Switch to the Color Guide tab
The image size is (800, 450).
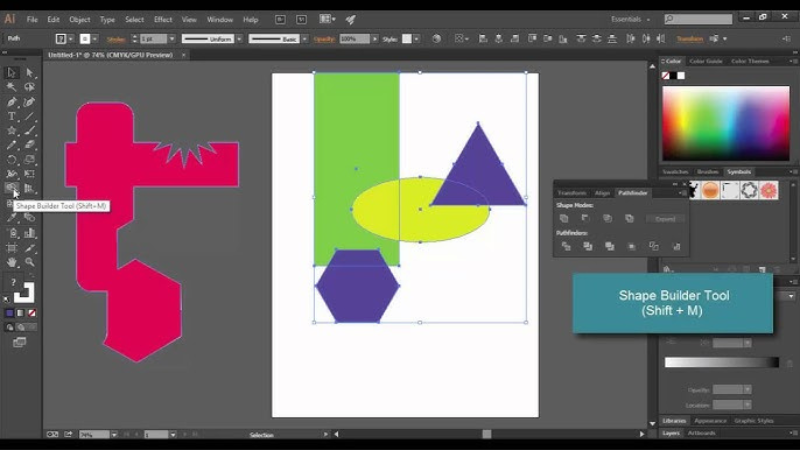(x=706, y=61)
